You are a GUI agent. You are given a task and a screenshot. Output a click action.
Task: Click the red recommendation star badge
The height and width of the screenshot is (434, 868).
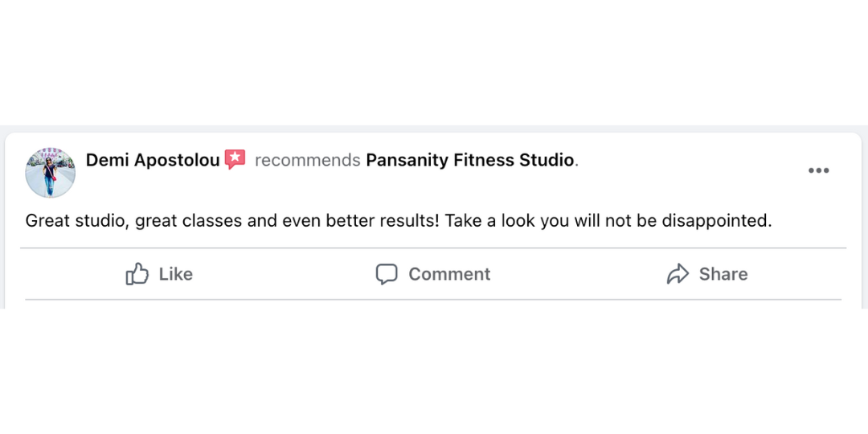click(x=235, y=159)
